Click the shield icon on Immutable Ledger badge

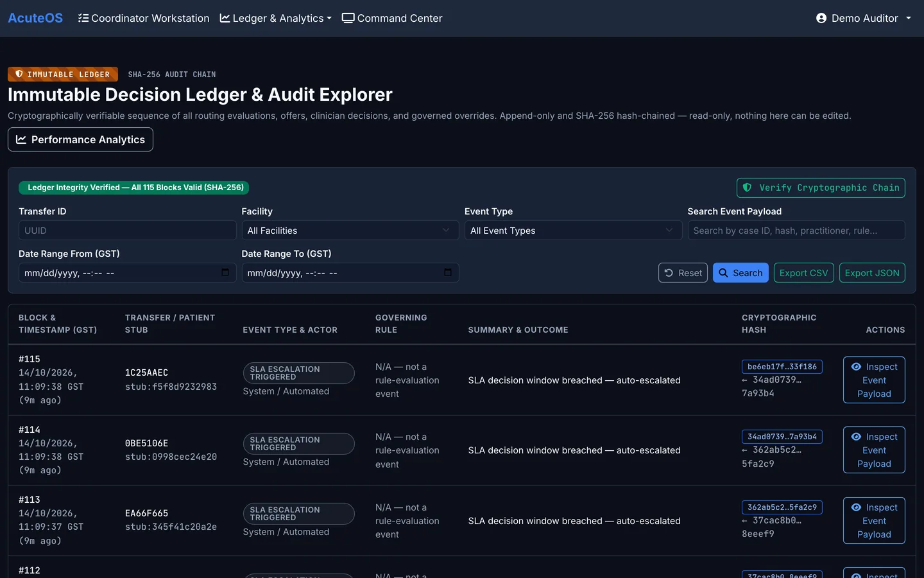(19, 74)
